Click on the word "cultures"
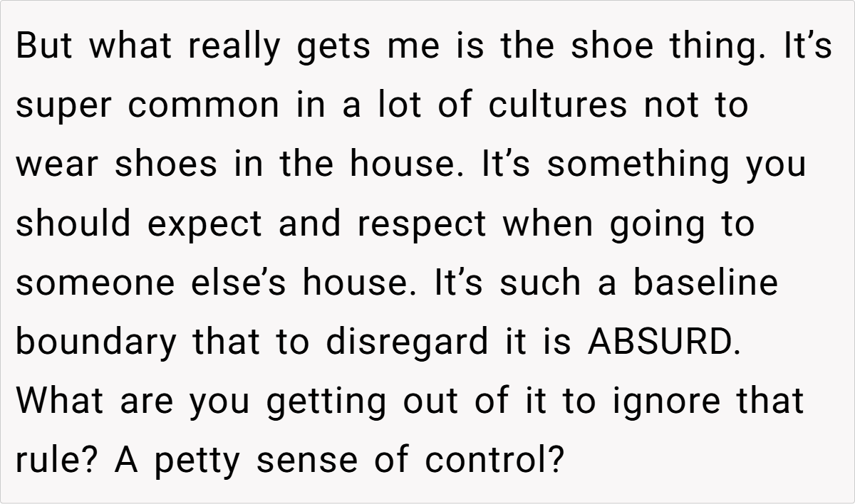Image resolution: width=855 pixels, height=504 pixels. click(557, 105)
